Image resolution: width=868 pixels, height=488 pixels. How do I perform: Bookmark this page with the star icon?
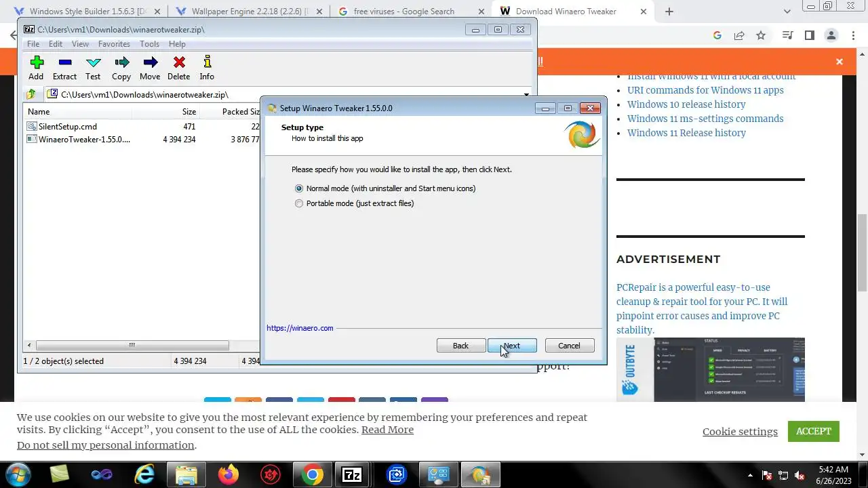[x=761, y=35]
